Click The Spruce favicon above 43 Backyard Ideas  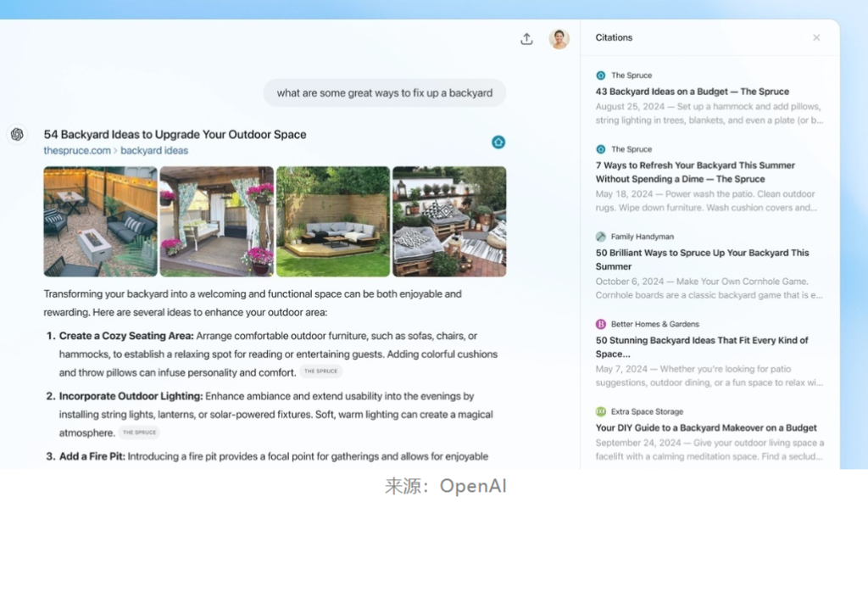tap(601, 75)
